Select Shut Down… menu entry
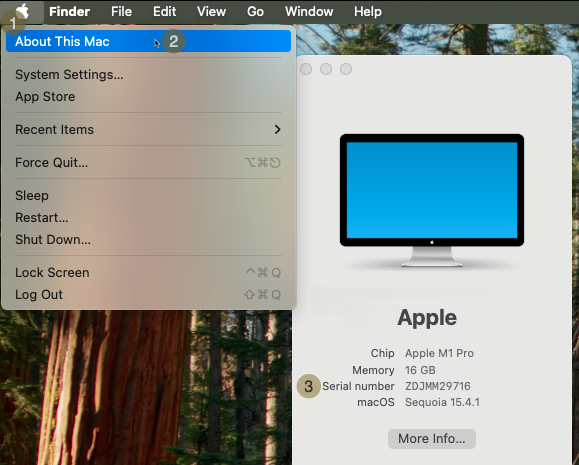Image resolution: width=579 pixels, height=465 pixels. click(x=148, y=239)
